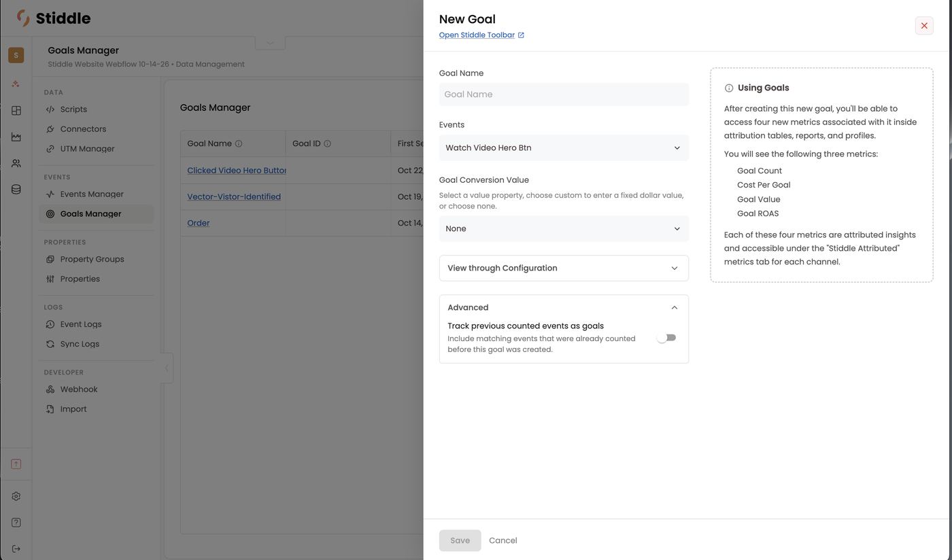
Task: Collapse sidebar with the arrow handle
Action: 167,368
